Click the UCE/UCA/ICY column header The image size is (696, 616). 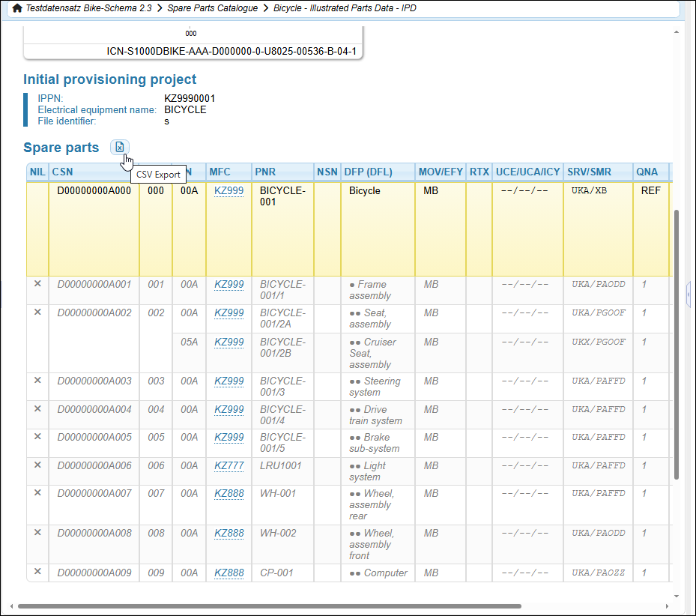click(x=527, y=172)
